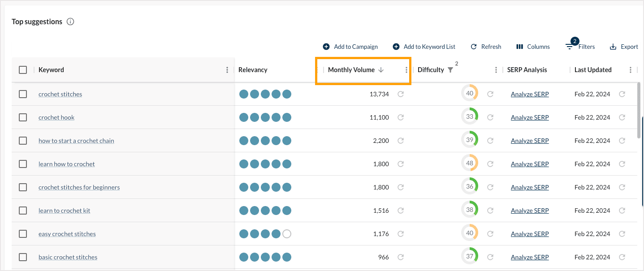This screenshot has height=271, width=644.
Task: Click the Monthly Volume sort arrow
Action: [381, 70]
